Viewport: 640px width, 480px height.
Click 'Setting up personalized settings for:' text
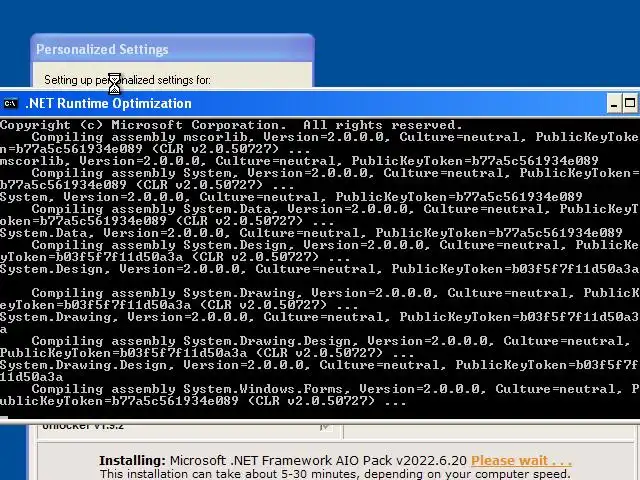click(127, 80)
